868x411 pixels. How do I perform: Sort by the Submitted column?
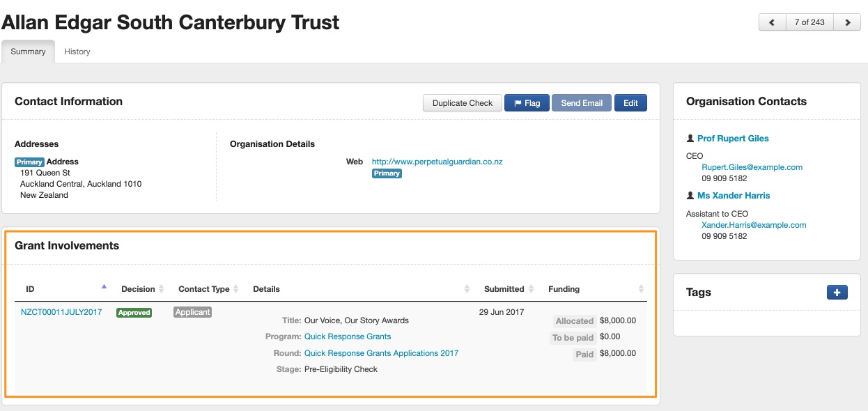(x=531, y=289)
